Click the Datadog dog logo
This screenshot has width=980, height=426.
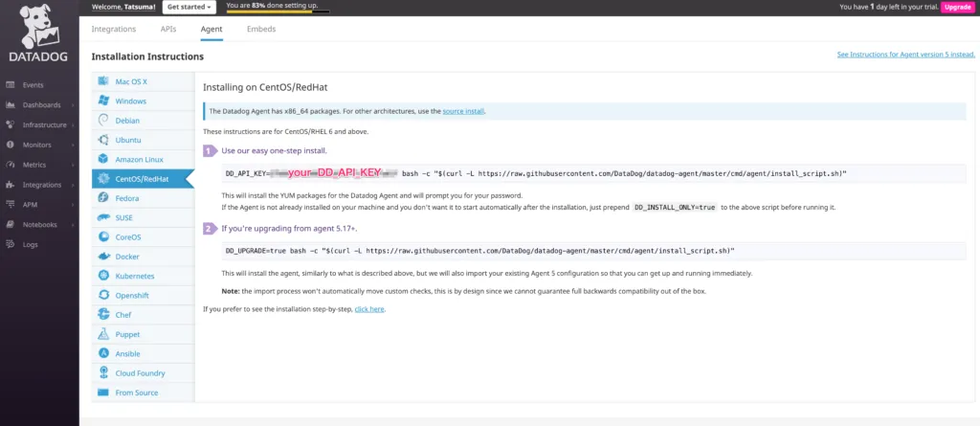[38, 28]
